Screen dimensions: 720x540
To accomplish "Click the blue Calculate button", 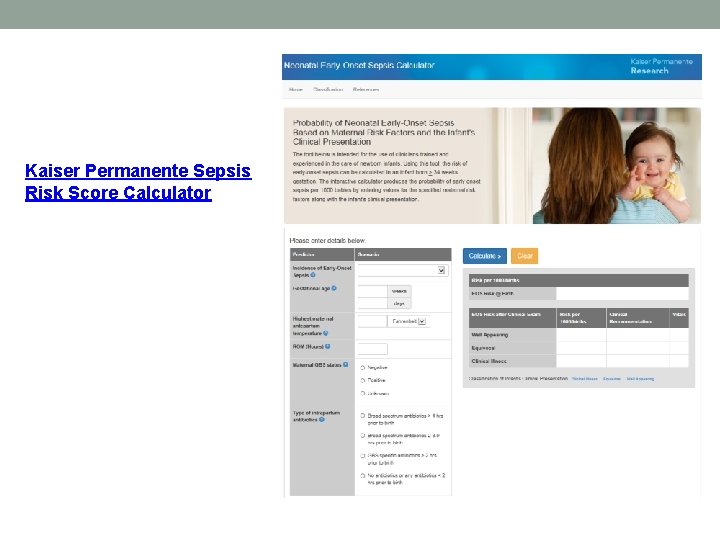I will tap(484, 256).
